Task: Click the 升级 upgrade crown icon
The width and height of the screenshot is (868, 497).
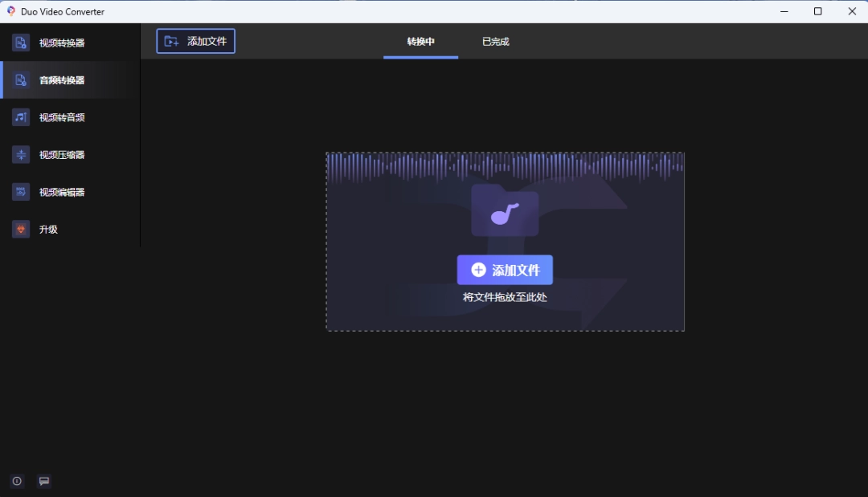Action: click(x=21, y=230)
